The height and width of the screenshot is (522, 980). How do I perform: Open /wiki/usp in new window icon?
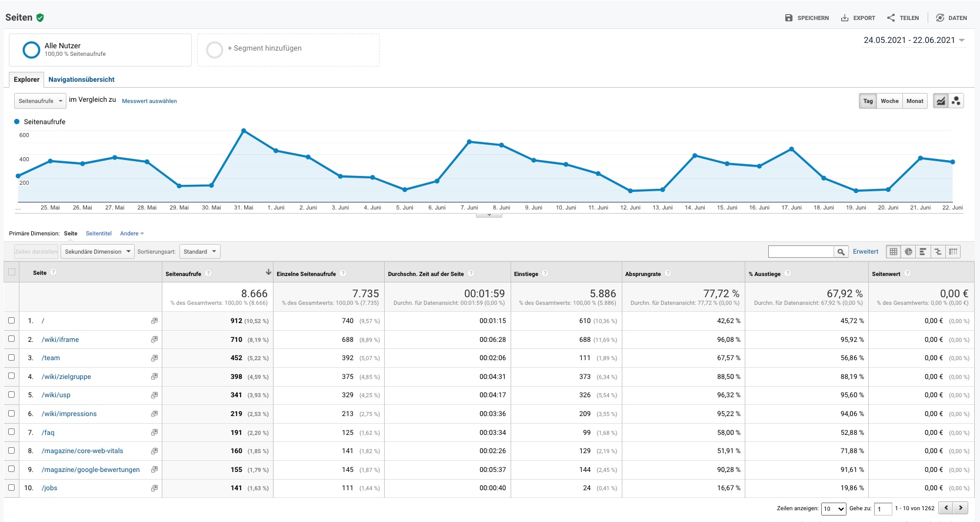(154, 395)
